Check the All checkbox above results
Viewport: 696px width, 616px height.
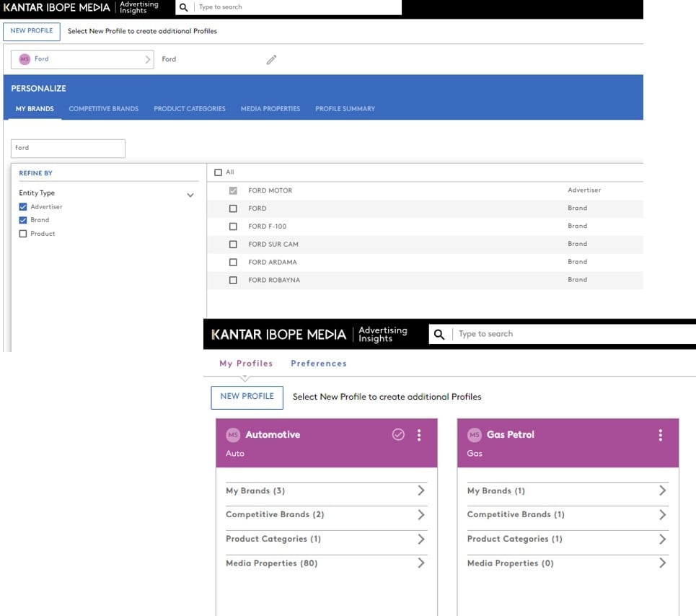tap(218, 172)
